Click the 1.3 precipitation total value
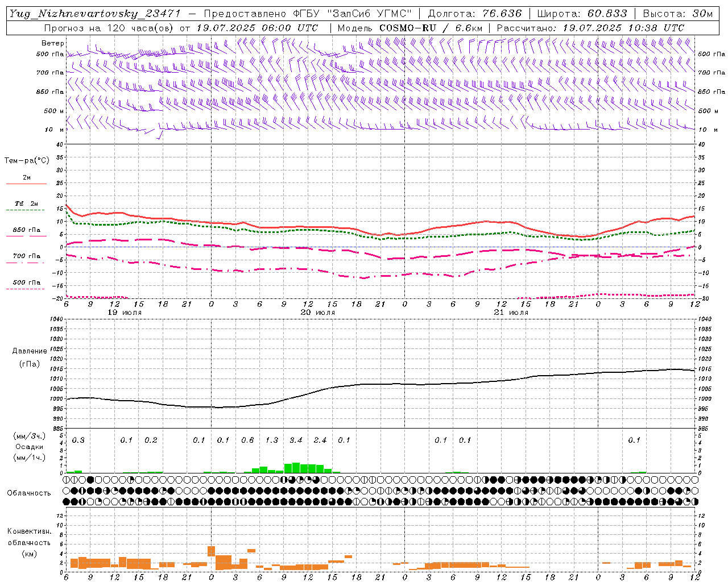The image size is (728, 582). tap(272, 440)
